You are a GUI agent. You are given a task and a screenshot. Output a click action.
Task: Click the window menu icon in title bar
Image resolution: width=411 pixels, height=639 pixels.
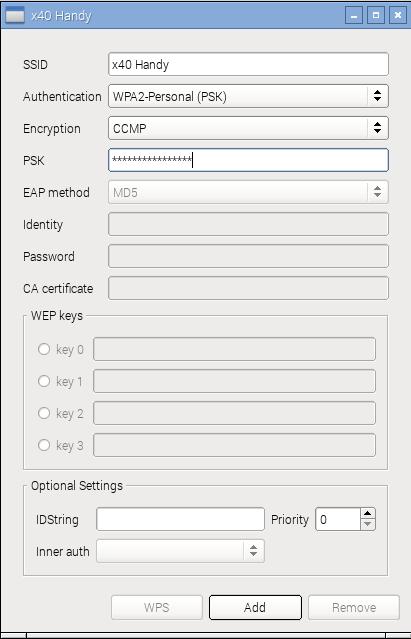pos(14,15)
